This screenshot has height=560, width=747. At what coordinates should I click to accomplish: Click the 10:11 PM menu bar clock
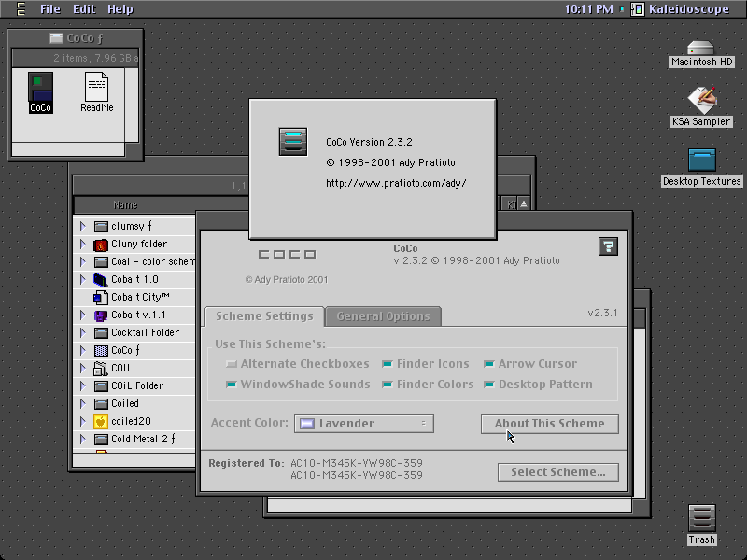589,9
